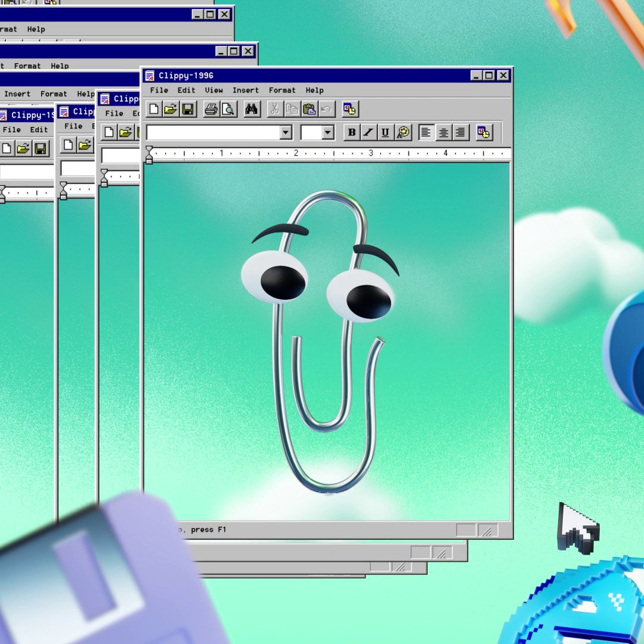Image resolution: width=644 pixels, height=644 pixels.
Task: Click the New document icon in Clippy-1996 toolbar
Action: (154, 109)
